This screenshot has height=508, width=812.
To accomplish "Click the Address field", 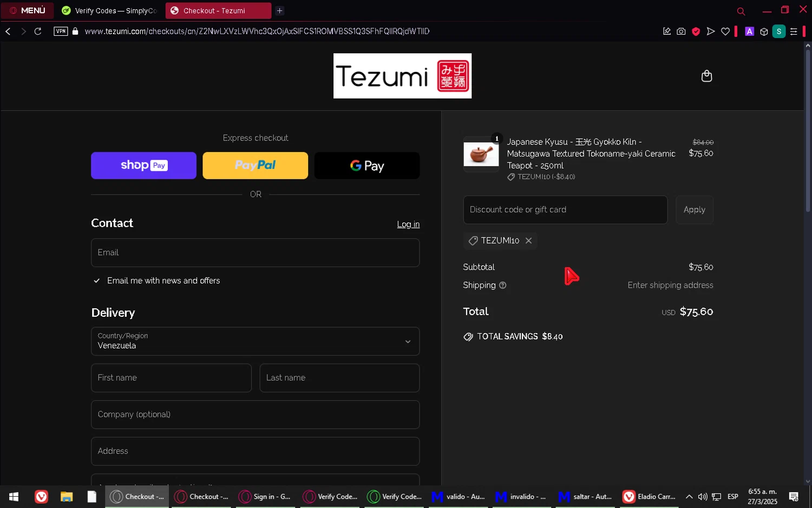I will pyautogui.click(x=255, y=451).
